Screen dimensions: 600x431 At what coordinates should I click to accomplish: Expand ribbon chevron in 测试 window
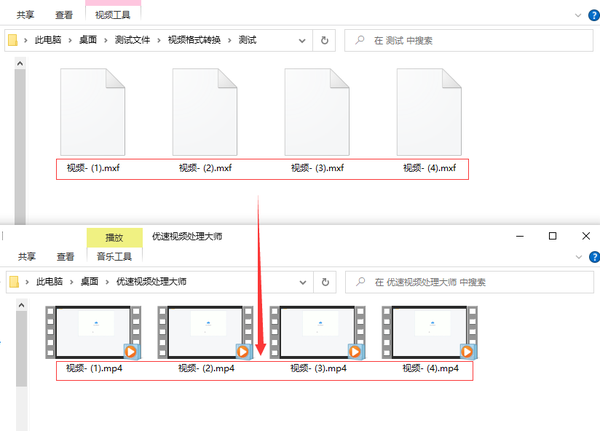(578, 15)
